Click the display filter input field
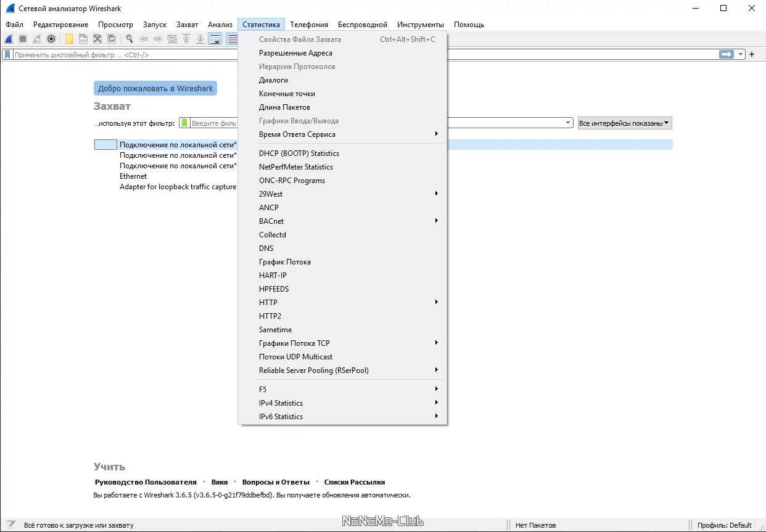 (x=364, y=54)
